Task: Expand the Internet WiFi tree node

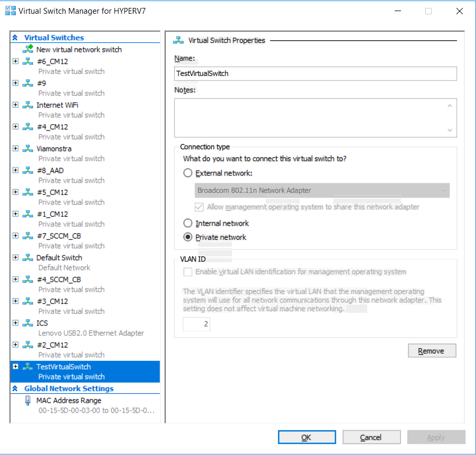Action: click(15, 105)
